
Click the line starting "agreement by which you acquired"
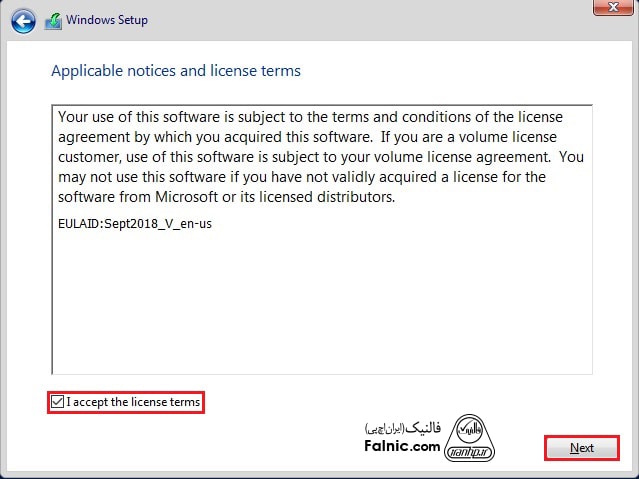pos(306,135)
